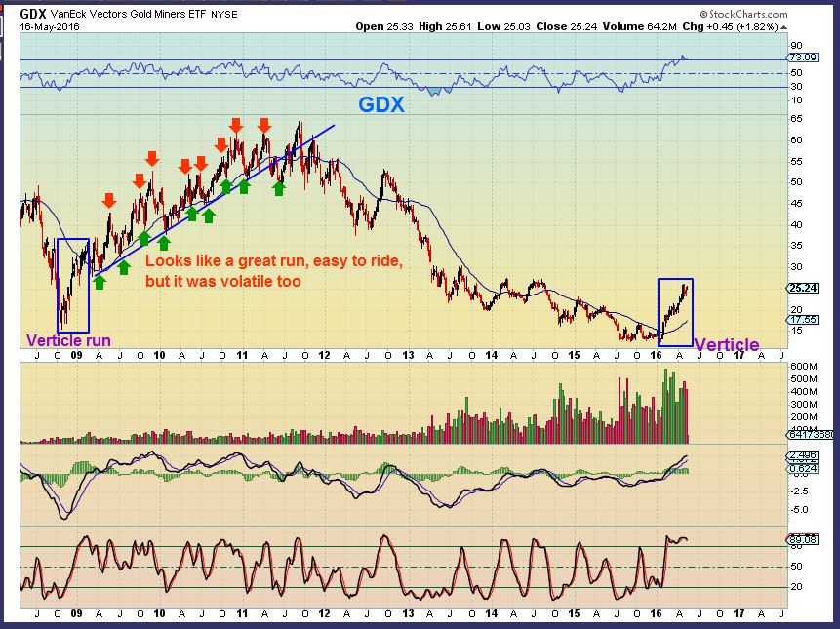Click the 'Close 25.24' header value

(x=566, y=26)
